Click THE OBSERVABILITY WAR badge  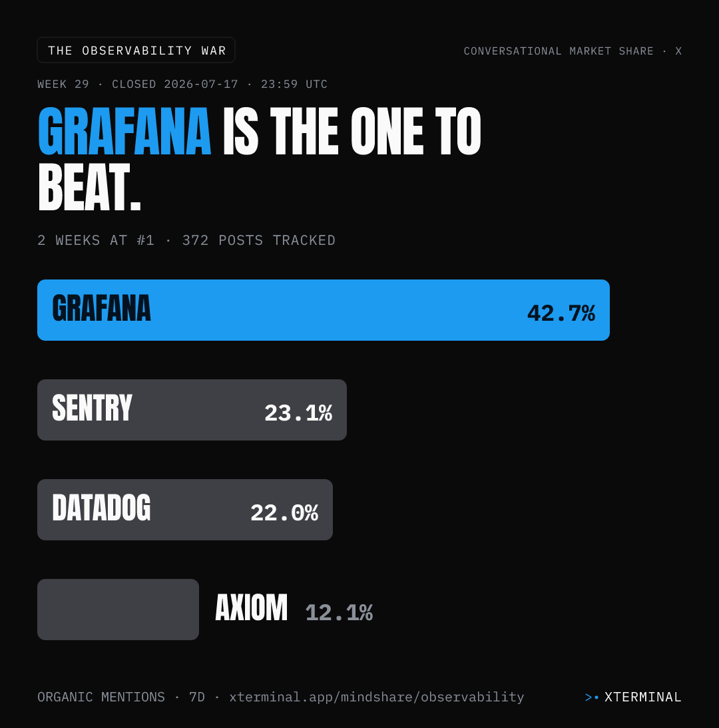point(136,50)
